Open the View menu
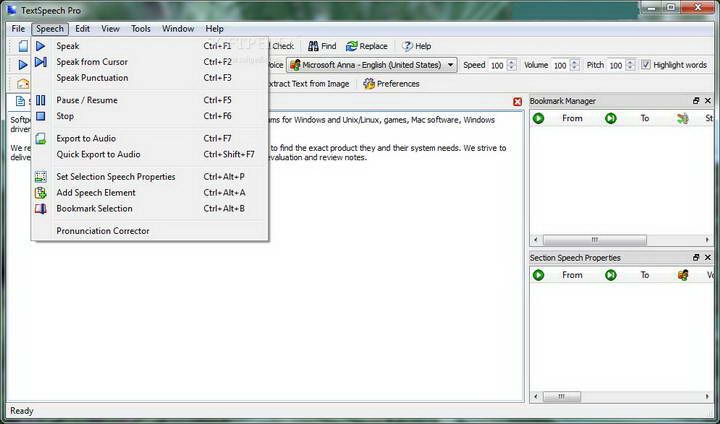 [x=110, y=28]
